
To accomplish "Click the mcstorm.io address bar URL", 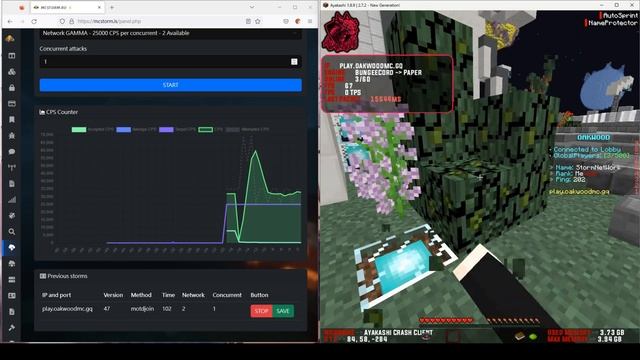I will click(109, 21).
